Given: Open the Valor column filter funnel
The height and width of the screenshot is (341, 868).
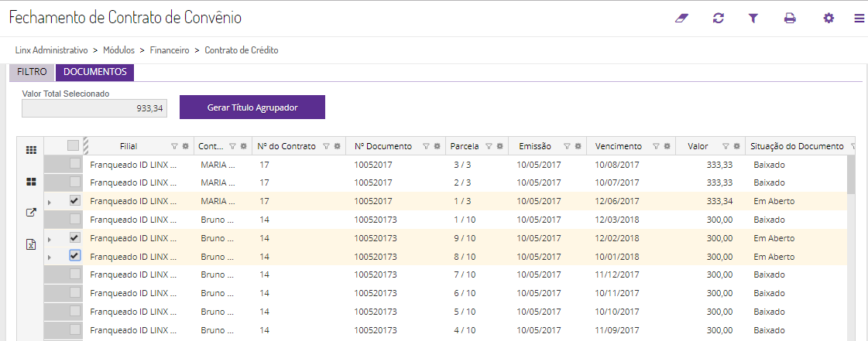Looking at the screenshot, I should click(x=726, y=146).
